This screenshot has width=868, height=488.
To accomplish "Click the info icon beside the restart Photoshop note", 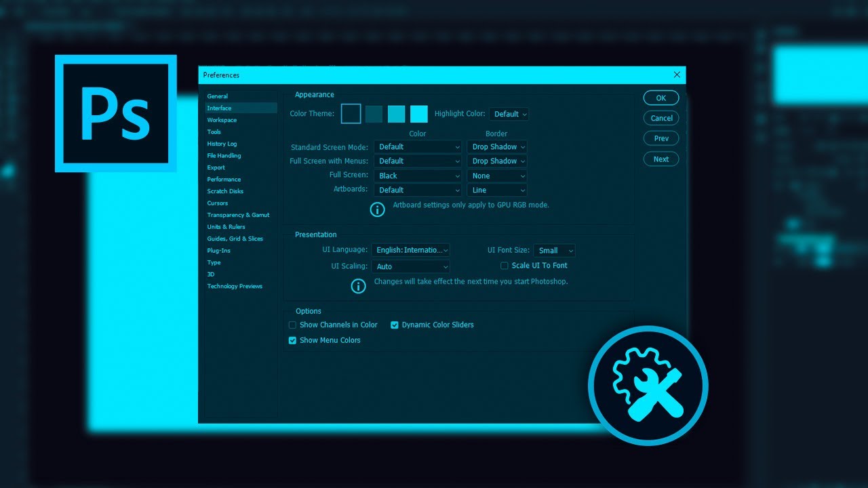I will click(x=358, y=286).
